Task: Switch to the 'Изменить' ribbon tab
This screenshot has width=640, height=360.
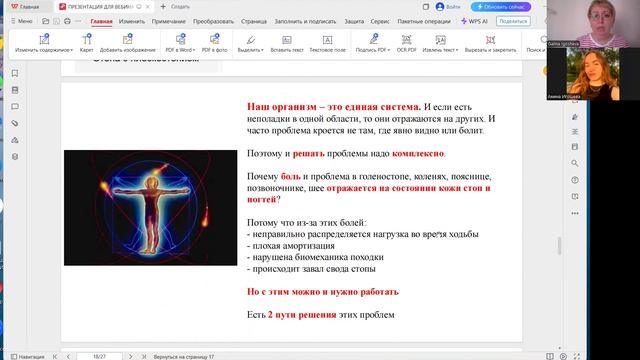Action: pyautogui.click(x=132, y=21)
